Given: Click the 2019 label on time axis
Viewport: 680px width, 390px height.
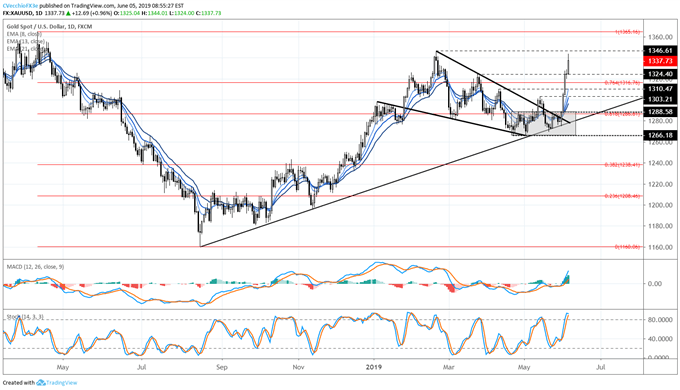Looking at the screenshot, I should [373, 367].
